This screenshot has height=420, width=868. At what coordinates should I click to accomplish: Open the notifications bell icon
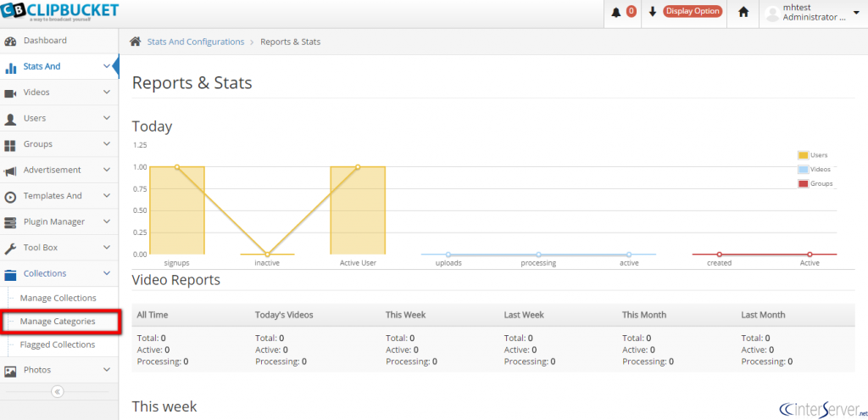(616, 12)
